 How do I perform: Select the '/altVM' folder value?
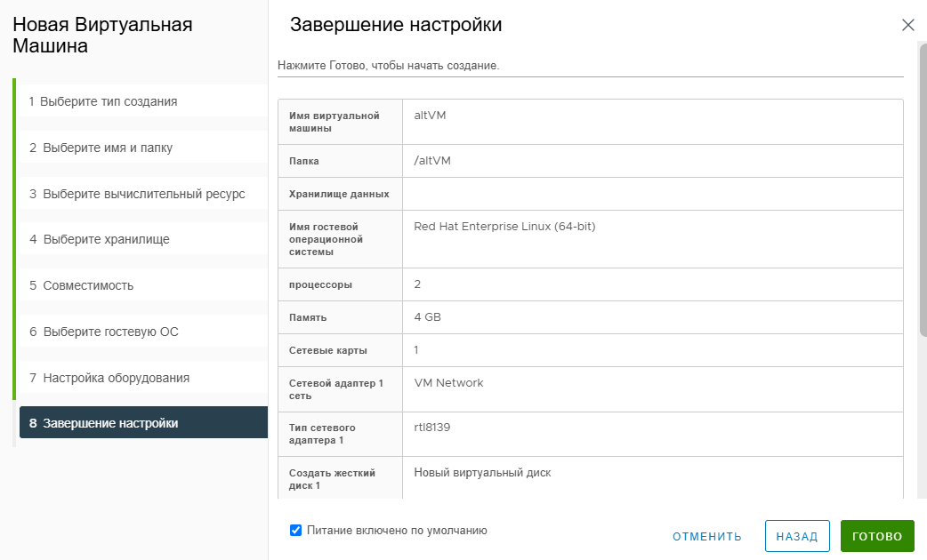click(432, 160)
